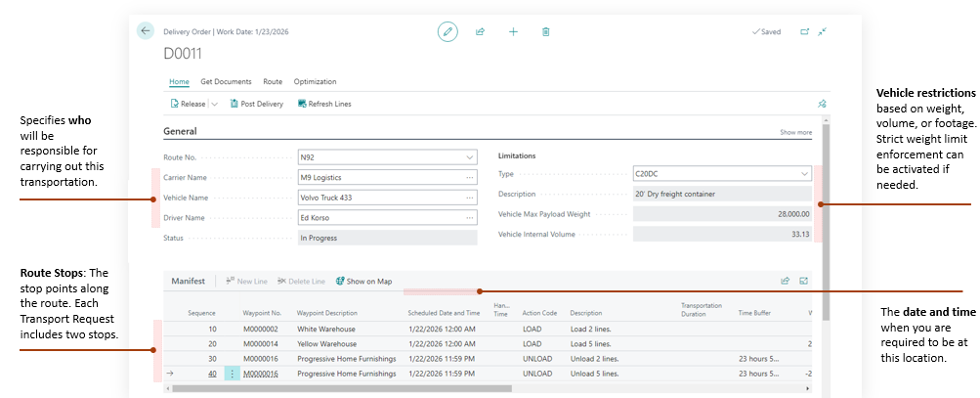The height and width of the screenshot is (398, 980).
Task: Expand the Release split-button arrow
Action: 214,104
